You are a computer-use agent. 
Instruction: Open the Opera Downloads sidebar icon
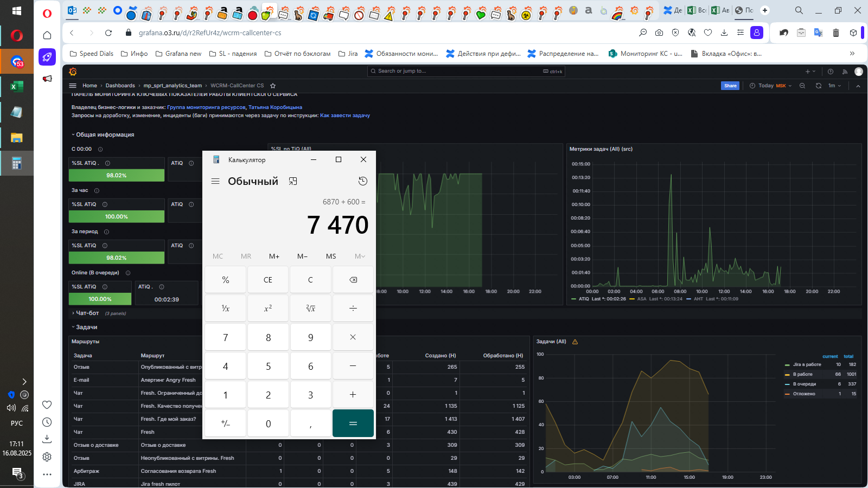[47, 438]
